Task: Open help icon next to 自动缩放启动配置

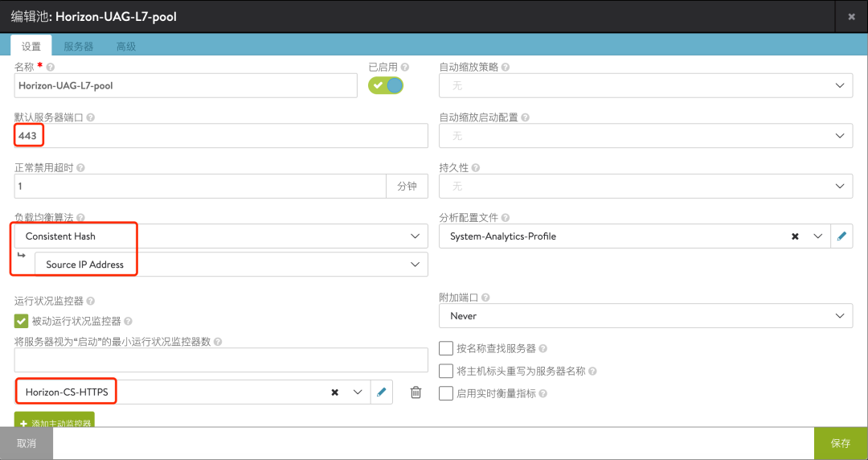Action: click(526, 117)
